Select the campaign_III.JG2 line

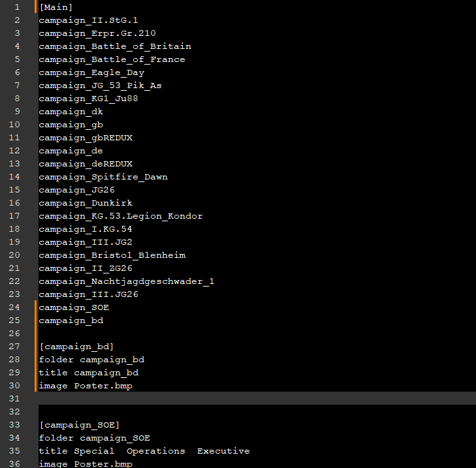(x=86, y=242)
